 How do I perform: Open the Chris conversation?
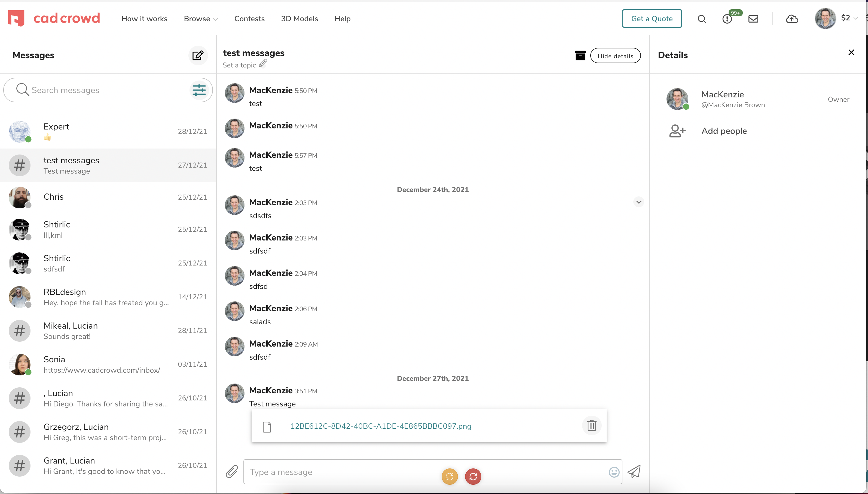point(108,197)
